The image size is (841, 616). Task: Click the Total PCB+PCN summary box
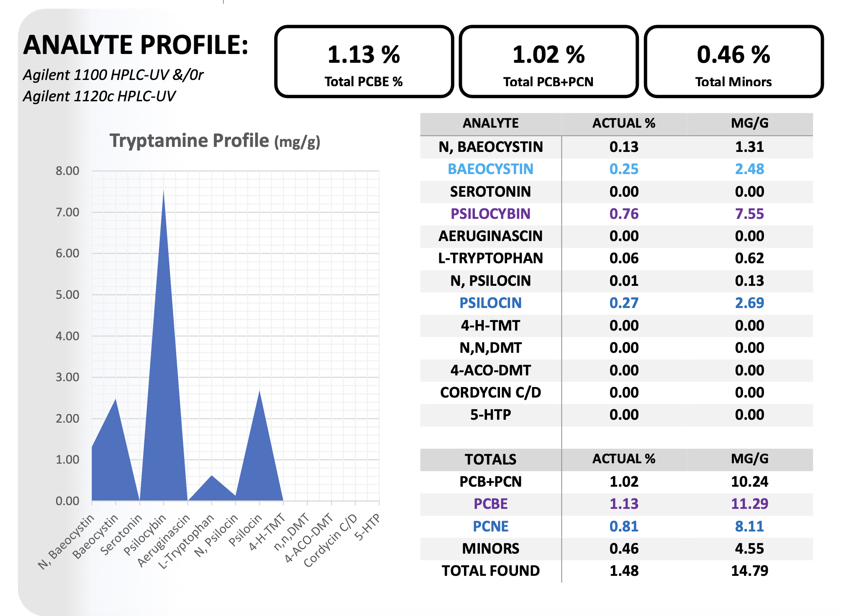click(548, 62)
